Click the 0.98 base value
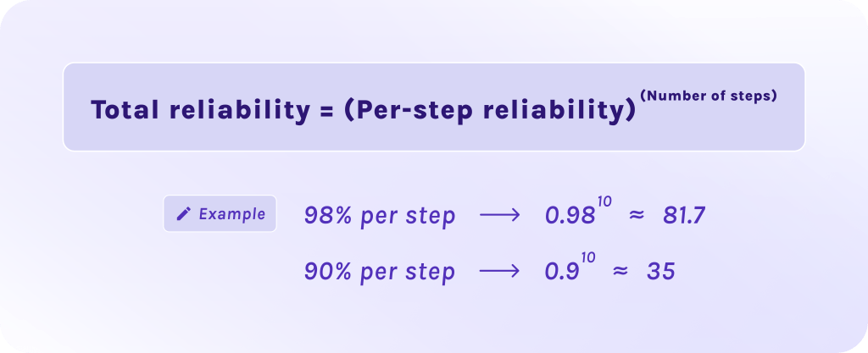This screenshot has height=353, width=868. click(570, 217)
